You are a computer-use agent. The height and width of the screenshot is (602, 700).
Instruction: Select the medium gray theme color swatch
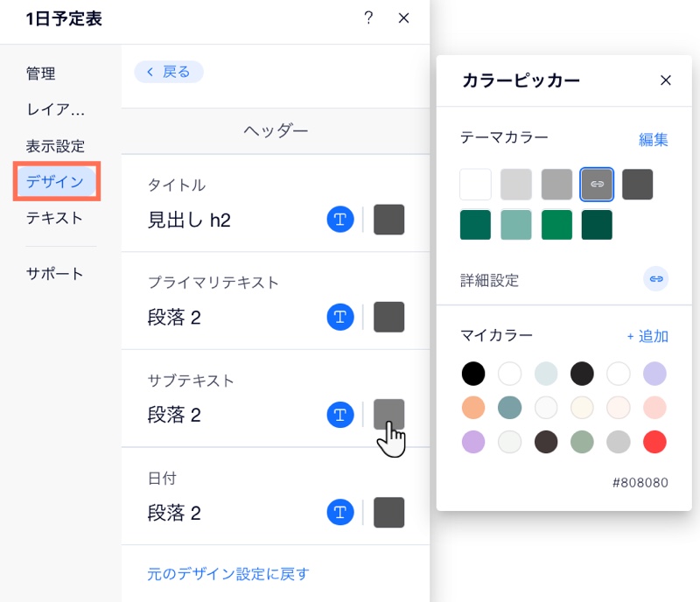[x=556, y=184]
